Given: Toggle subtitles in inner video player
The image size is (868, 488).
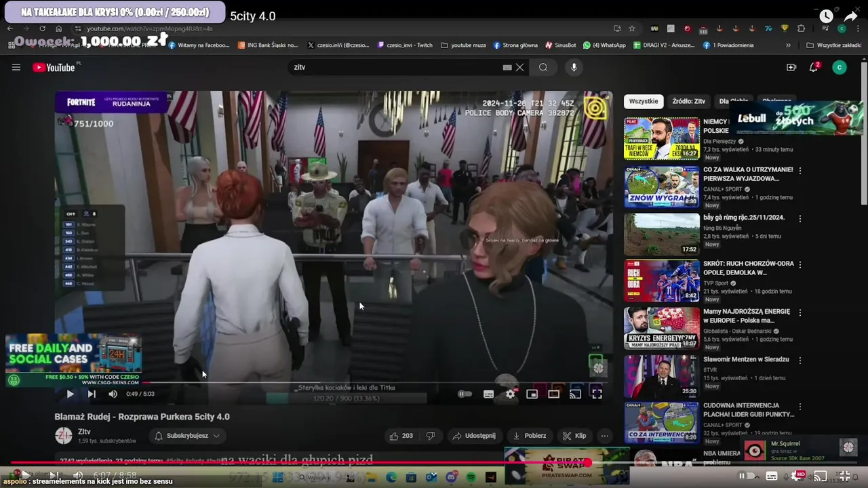Looking at the screenshot, I should pos(488,394).
